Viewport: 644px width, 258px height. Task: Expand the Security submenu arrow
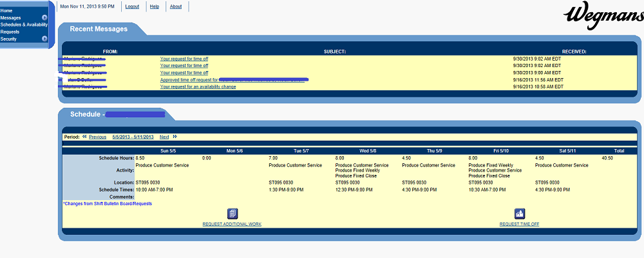pyautogui.click(x=44, y=39)
